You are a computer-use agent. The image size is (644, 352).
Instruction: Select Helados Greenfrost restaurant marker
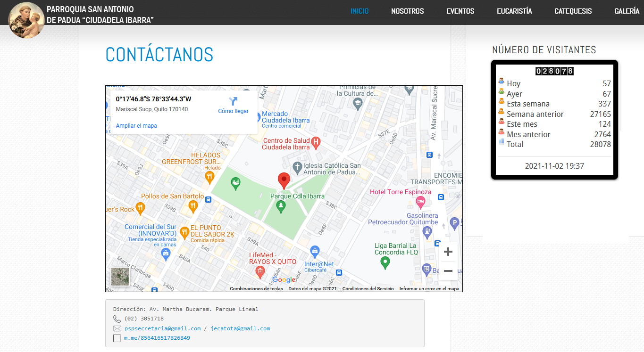(x=210, y=177)
